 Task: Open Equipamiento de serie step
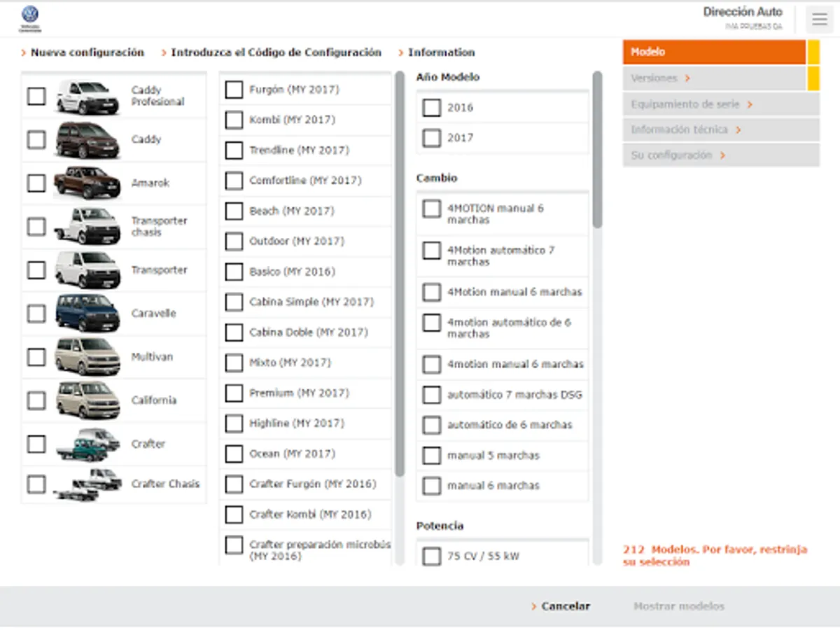pyautogui.click(x=721, y=104)
